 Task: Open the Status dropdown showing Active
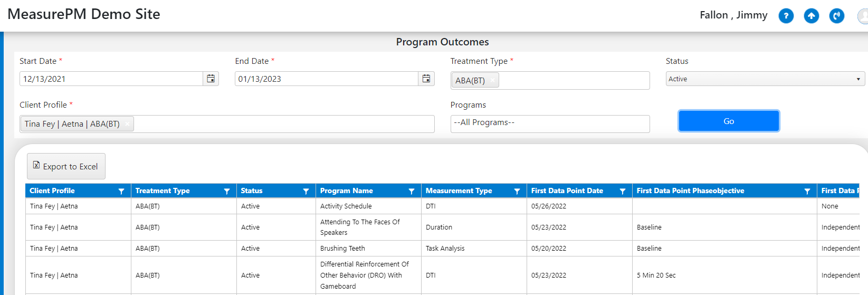tap(765, 79)
